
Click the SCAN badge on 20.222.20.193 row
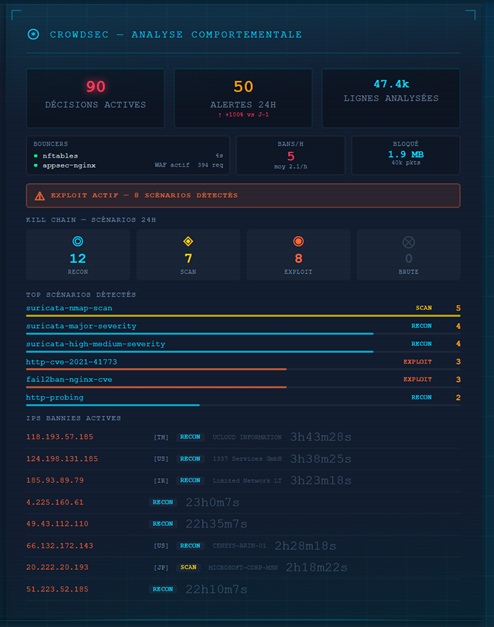click(188, 567)
